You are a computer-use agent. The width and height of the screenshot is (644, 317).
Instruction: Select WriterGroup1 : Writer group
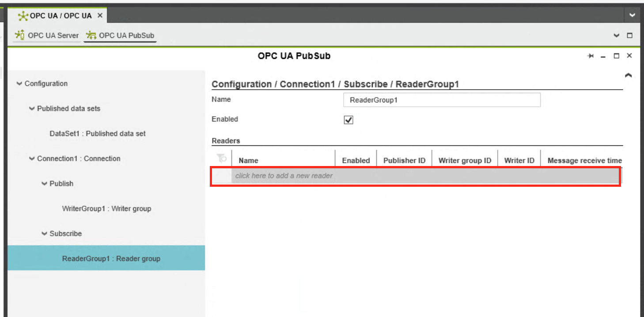pos(106,208)
